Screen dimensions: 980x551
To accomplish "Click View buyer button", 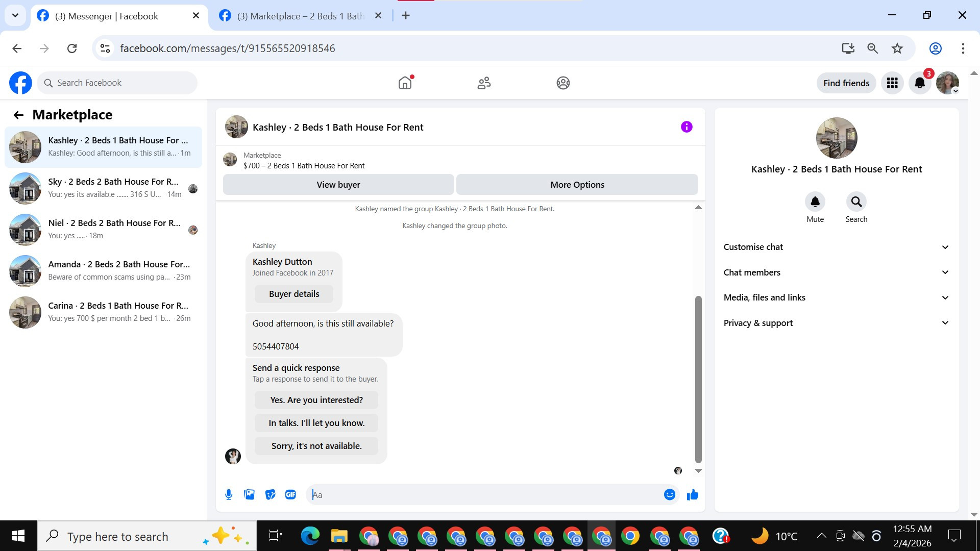I will point(338,185).
